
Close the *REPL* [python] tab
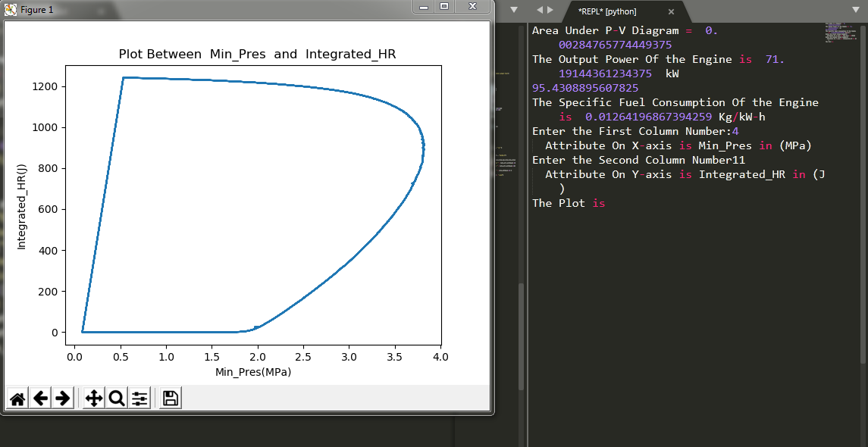click(x=671, y=12)
